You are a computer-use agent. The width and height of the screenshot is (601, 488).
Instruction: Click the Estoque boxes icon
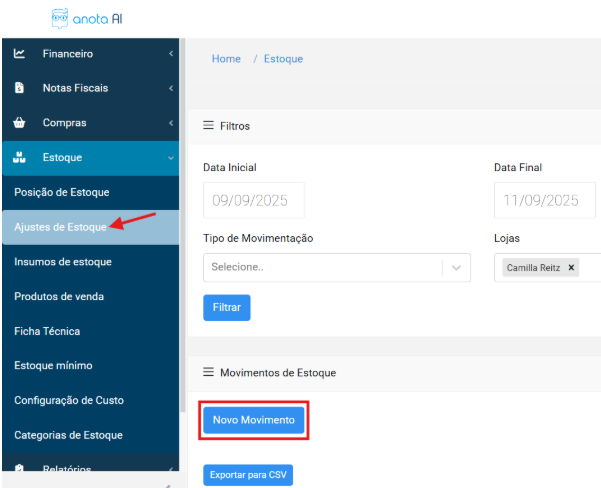[x=19, y=158]
